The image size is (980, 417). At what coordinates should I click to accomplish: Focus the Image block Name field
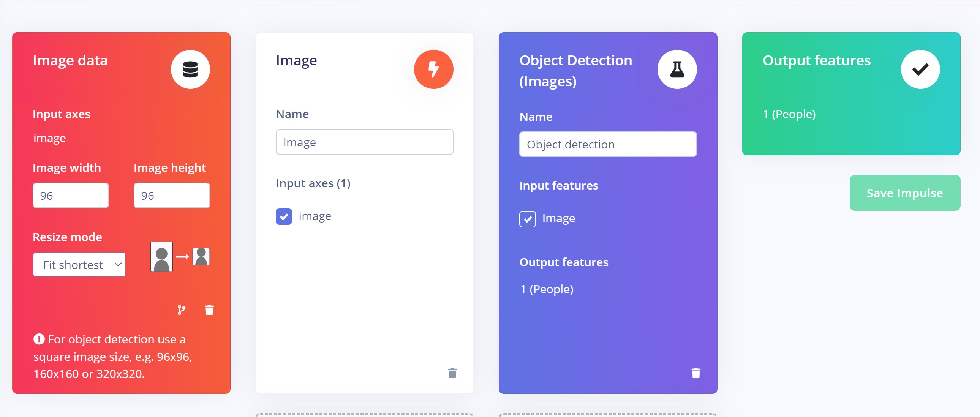[364, 142]
